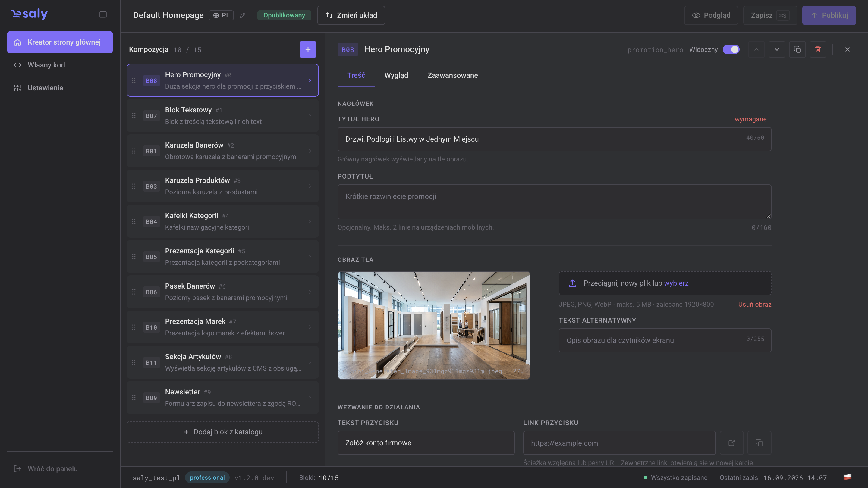Add a new block with the plus button
The height and width of the screenshot is (488, 868).
308,49
